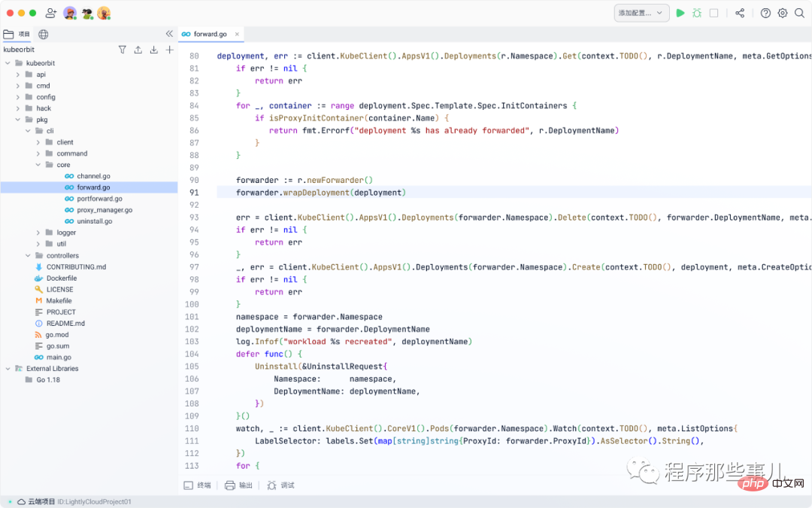The image size is (812, 508).
Task: Click wrapDeployment call on line 91
Action: (316, 193)
